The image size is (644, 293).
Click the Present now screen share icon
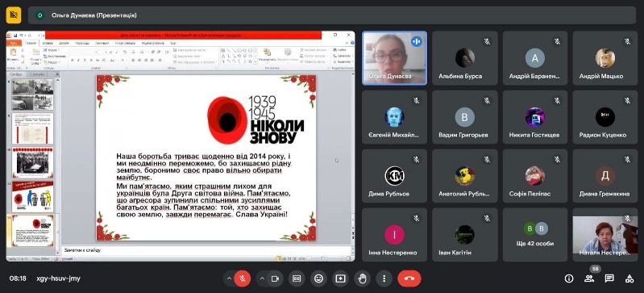click(x=340, y=278)
